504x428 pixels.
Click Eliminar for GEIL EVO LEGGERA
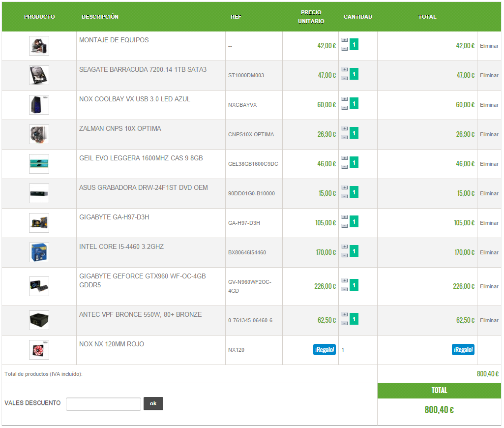[489, 164]
